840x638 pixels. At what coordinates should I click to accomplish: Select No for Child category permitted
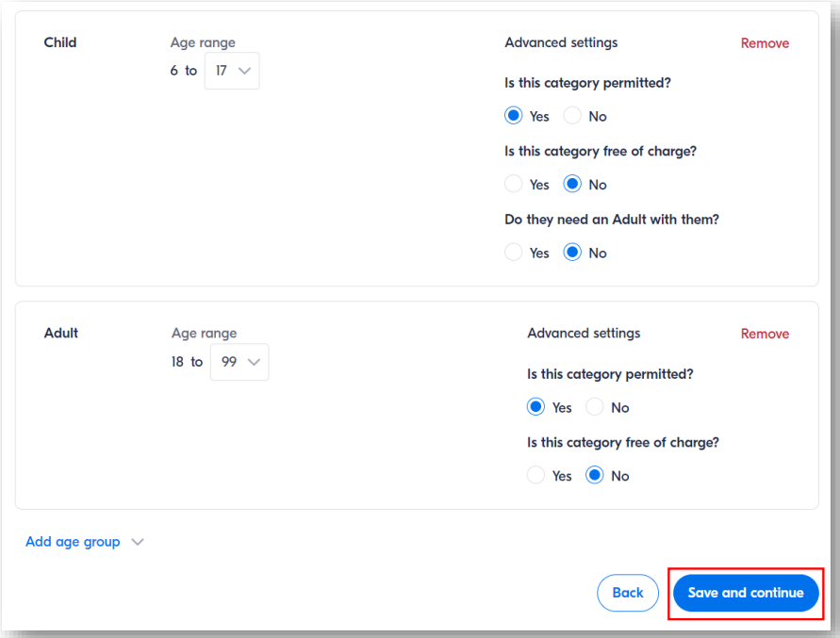coord(572,116)
